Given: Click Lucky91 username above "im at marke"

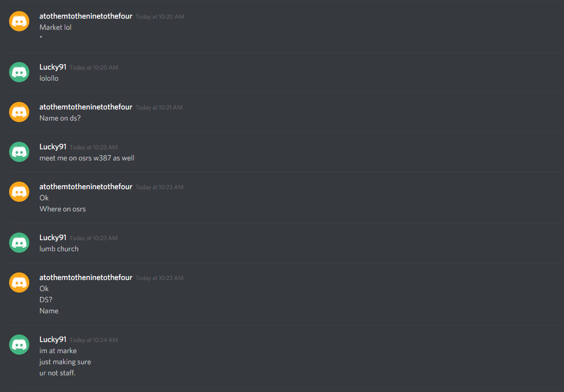Looking at the screenshot, I should point(53,340).
